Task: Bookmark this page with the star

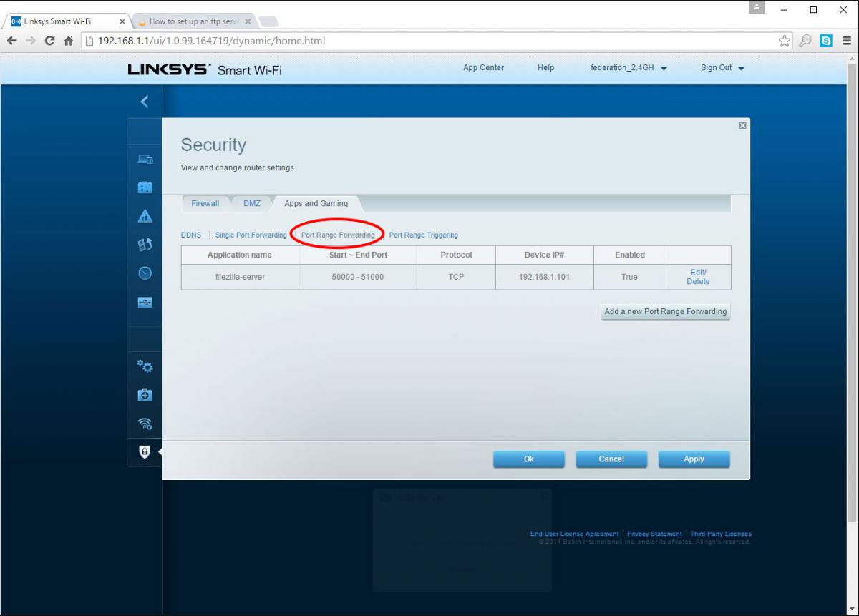Action: pos(785,41)
